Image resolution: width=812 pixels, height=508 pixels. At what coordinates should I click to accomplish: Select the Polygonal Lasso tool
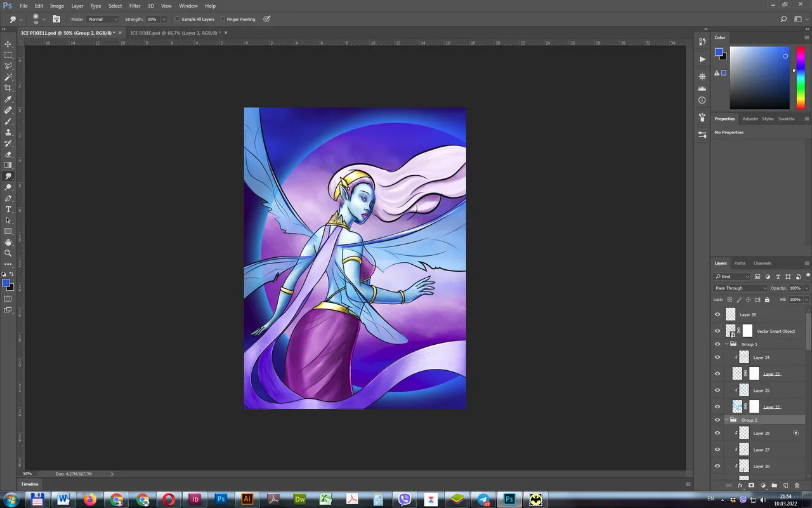[x=8, y=66]
